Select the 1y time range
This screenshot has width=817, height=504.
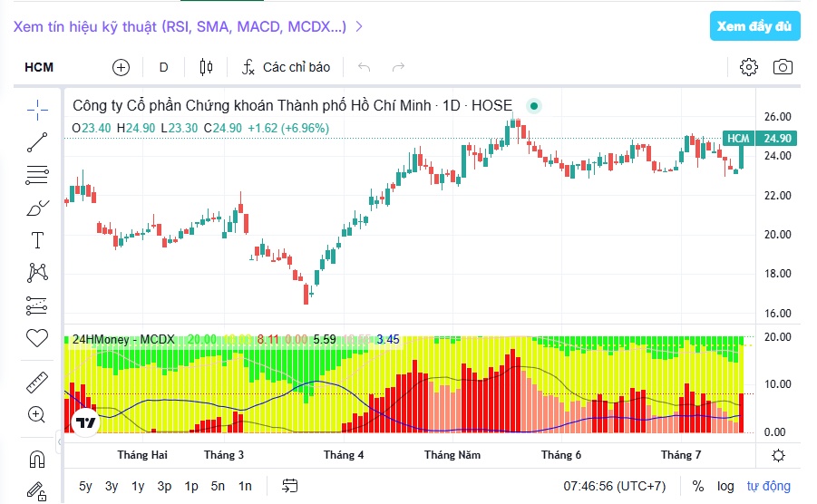tap(138, 486)
